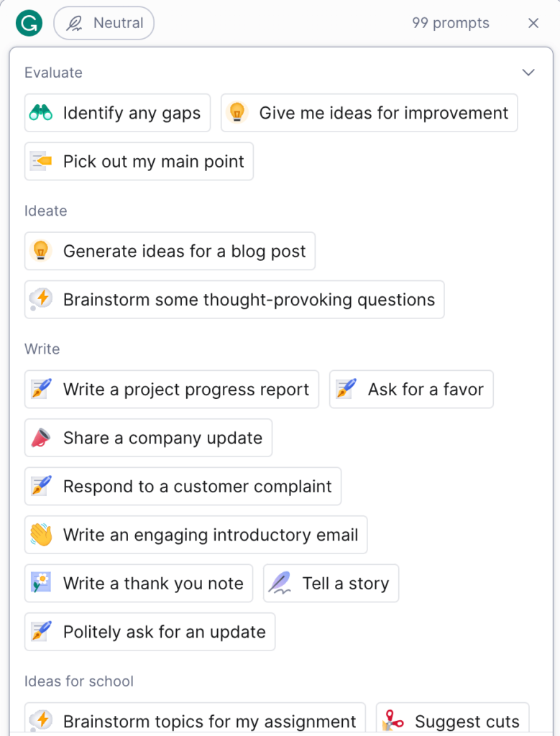The height and width of the screenshot is (736, 560).
Task: Choose the Write a project progress report prompt
Action: pyautogui.click(x=171, y=389)
